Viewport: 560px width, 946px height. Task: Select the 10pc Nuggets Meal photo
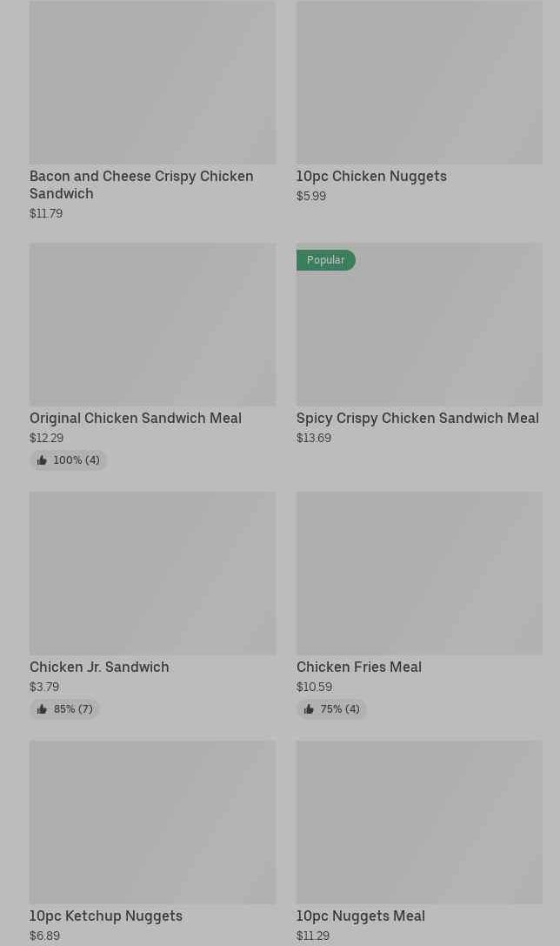[419, 822]
